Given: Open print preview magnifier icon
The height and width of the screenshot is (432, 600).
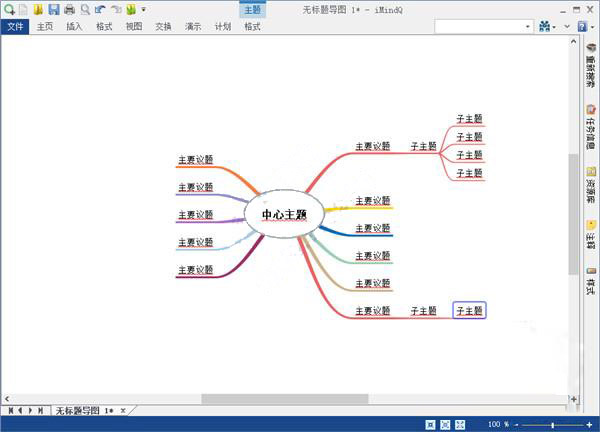Looking at the screenshot, I should 85,9.
